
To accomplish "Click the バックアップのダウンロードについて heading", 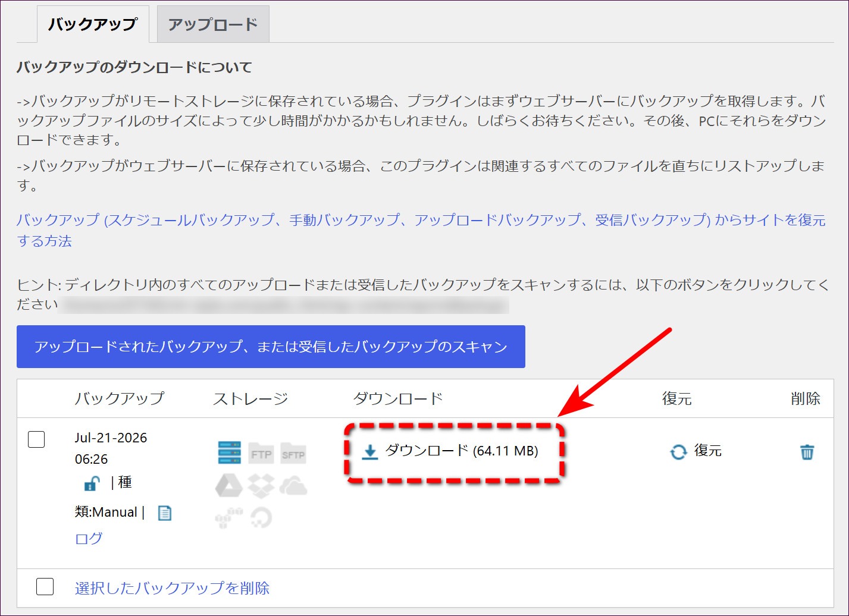I will [x=134, y=67].
